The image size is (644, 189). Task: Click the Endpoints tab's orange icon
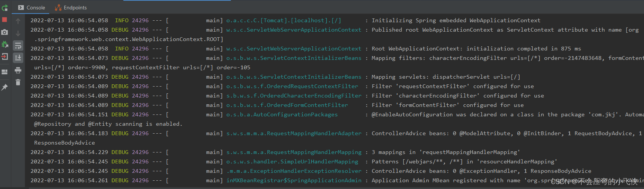pos(58,8)
